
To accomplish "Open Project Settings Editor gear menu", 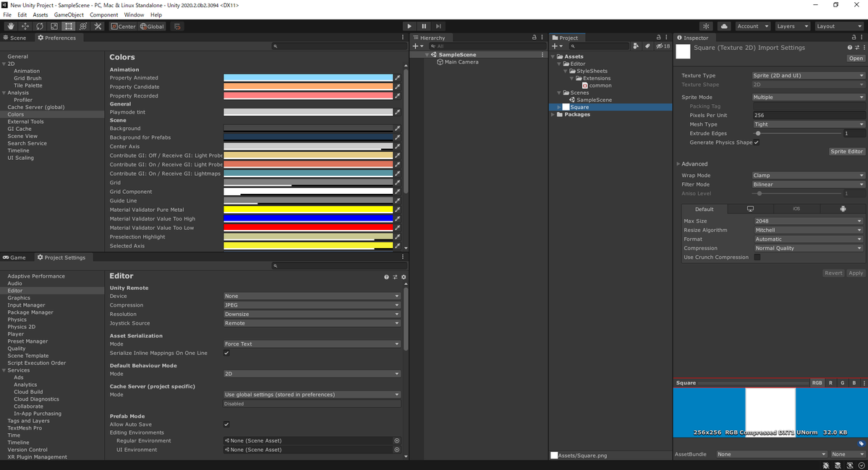I will (x=404, y=277).
